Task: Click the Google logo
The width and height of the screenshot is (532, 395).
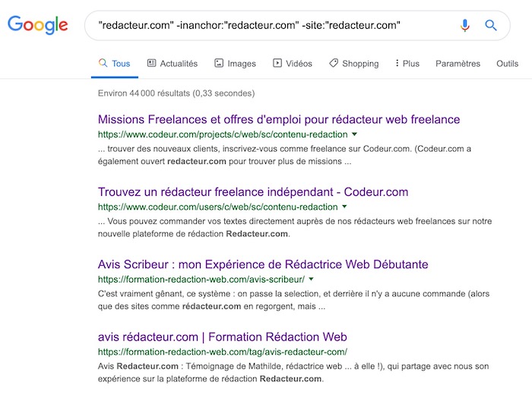Action: pyautogui.click(x=38, y=26)
